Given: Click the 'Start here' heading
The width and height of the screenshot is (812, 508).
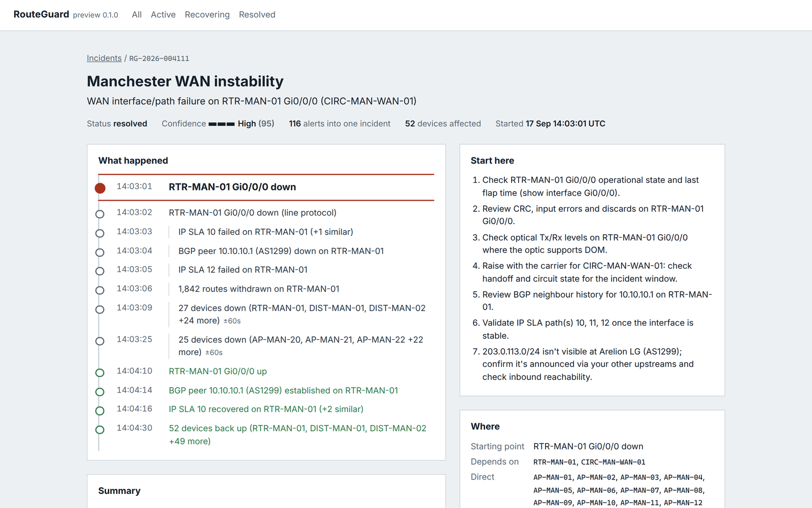Looking at the screenshot, I should pyautogui.click(x=492, y=161).
